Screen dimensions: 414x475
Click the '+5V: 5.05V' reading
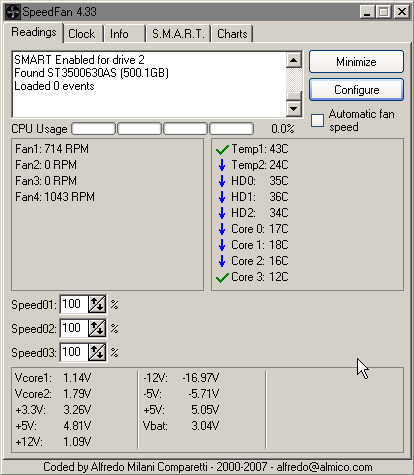[181, 410]
